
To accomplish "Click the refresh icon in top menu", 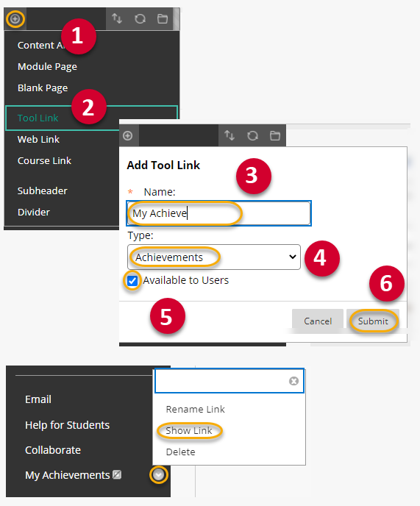I will [x=140, y=19].
